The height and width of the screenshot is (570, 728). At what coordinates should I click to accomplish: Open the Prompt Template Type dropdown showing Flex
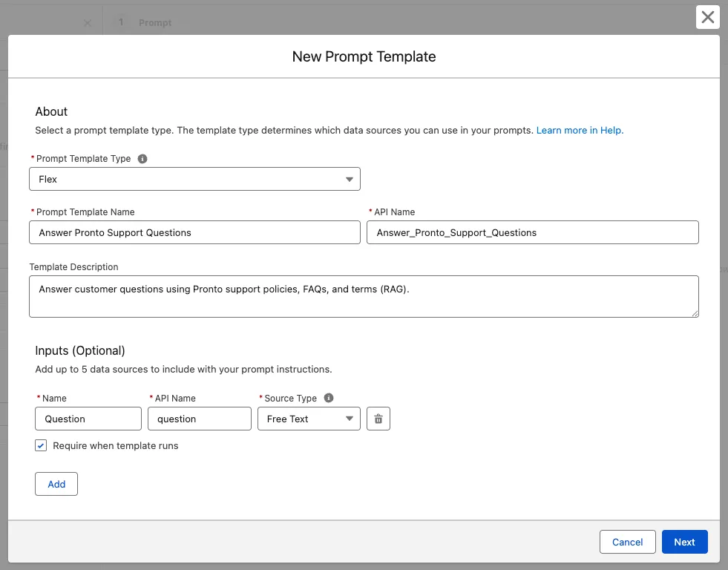194,179
